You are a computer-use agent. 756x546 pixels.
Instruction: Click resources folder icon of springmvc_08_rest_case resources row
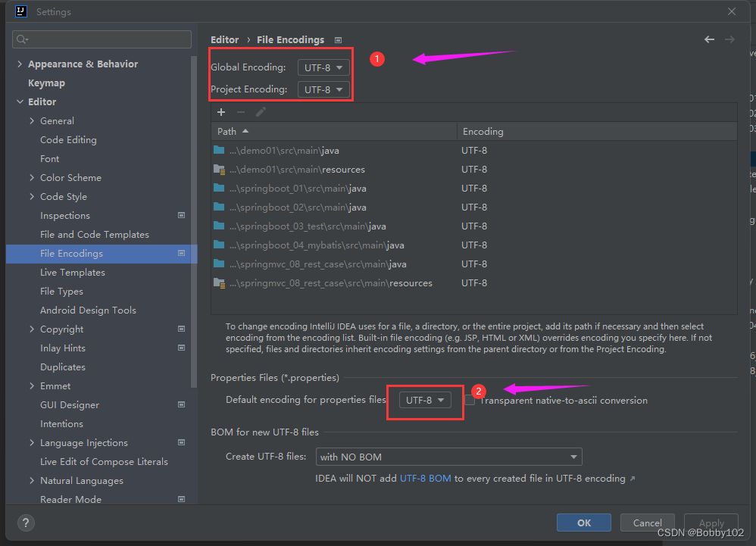click(x=220, y=283)
